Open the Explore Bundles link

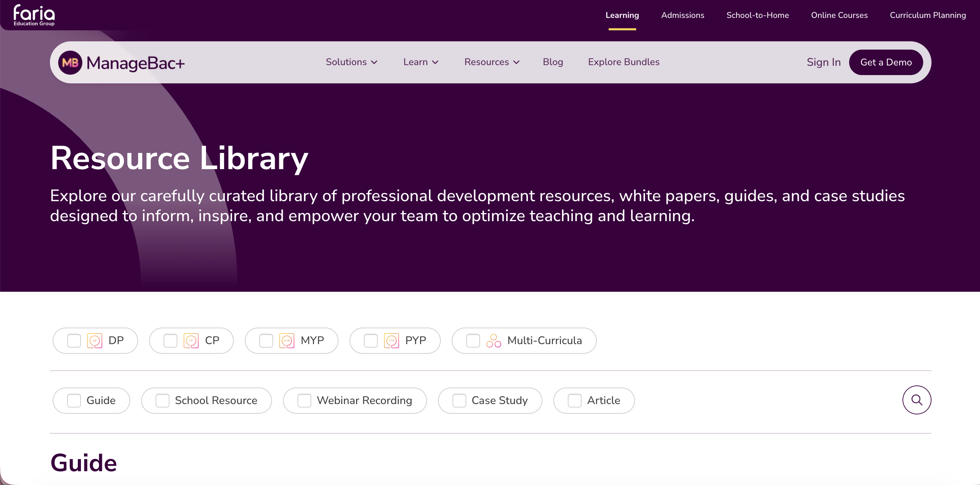(624, 62)
